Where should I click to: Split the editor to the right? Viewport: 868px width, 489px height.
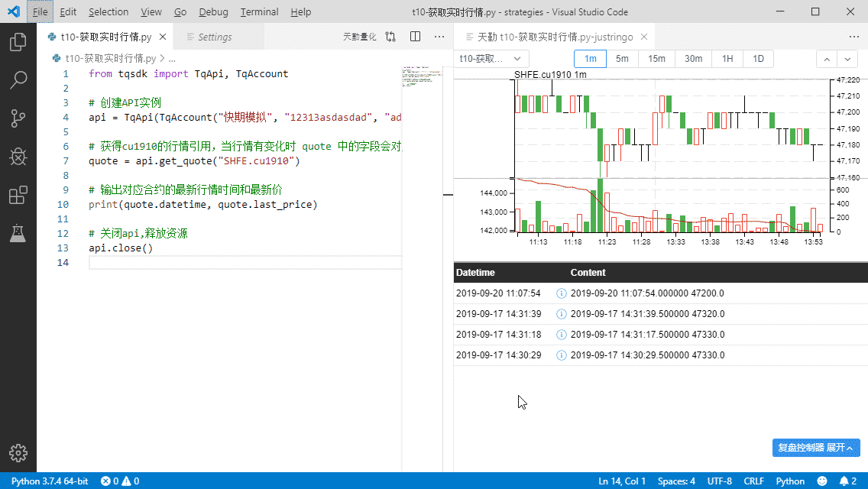(415, 37)
